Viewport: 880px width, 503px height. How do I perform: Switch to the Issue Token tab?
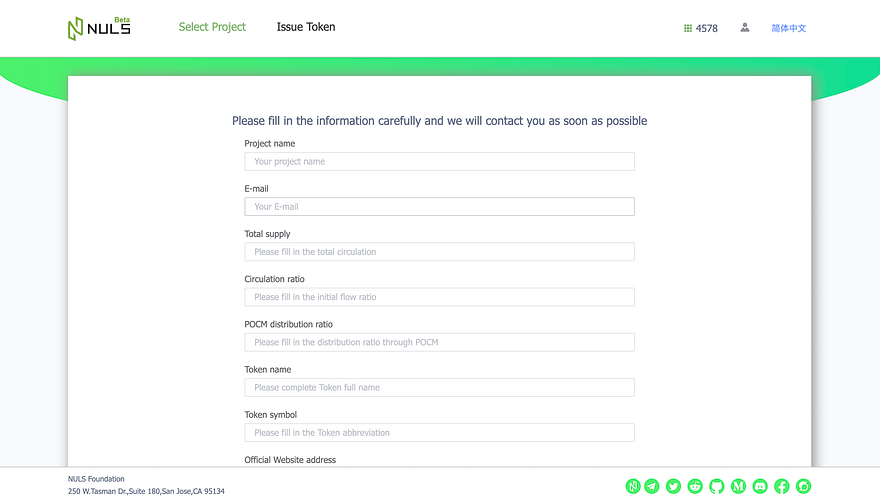point(306,27)
